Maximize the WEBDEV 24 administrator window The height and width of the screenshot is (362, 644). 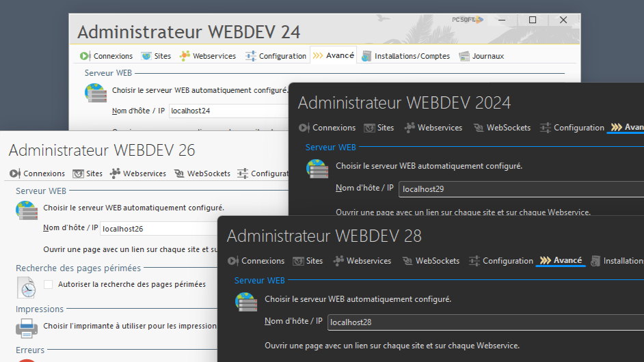533,20
